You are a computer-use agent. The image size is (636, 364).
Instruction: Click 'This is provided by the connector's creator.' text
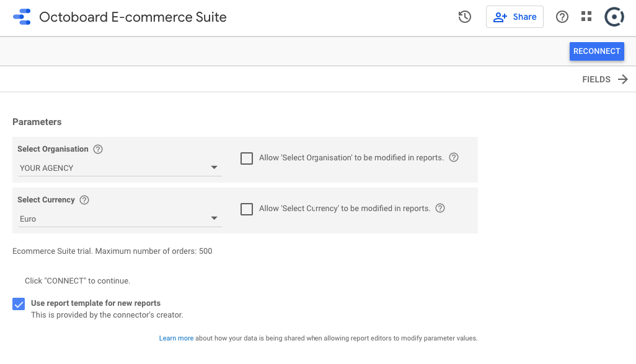pyautogui.click(x=107, y=315)
